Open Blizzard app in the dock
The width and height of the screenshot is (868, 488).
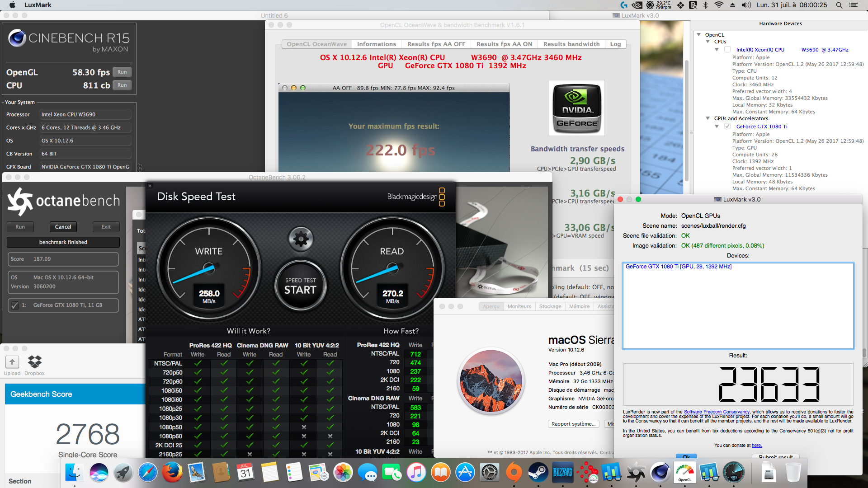click(x=563, y=473)
